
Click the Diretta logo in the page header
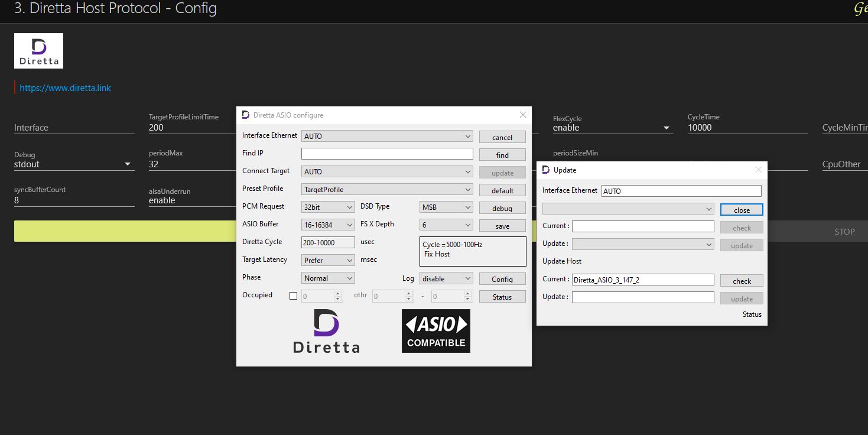pyautogui.click(x=38, y=51)
